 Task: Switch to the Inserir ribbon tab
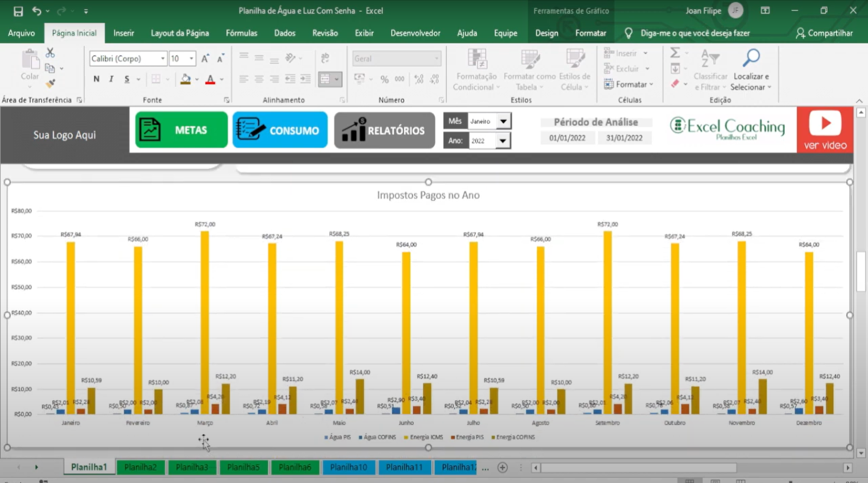(x=123, y=33)
